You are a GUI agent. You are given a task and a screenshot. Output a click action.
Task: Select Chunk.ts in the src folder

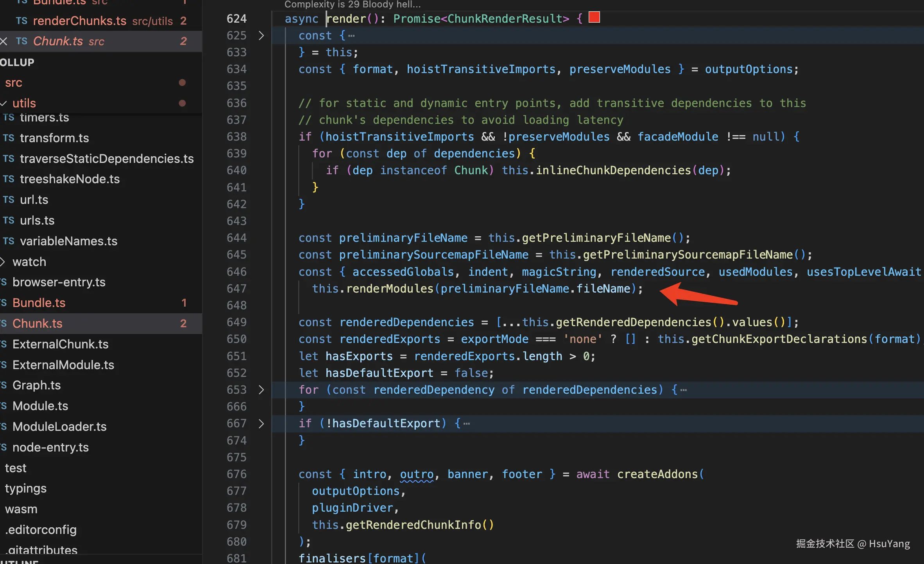pyautogui.click(x=37, y=323)
